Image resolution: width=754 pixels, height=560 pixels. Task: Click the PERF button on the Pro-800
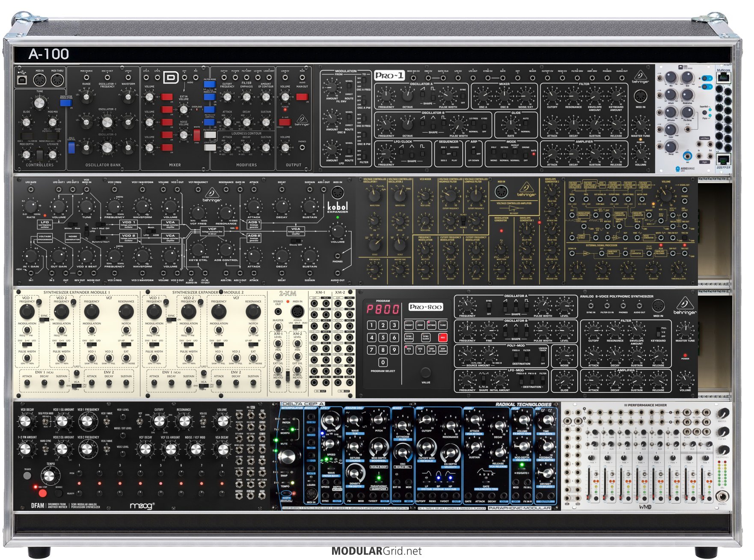(x=420, y=325)
